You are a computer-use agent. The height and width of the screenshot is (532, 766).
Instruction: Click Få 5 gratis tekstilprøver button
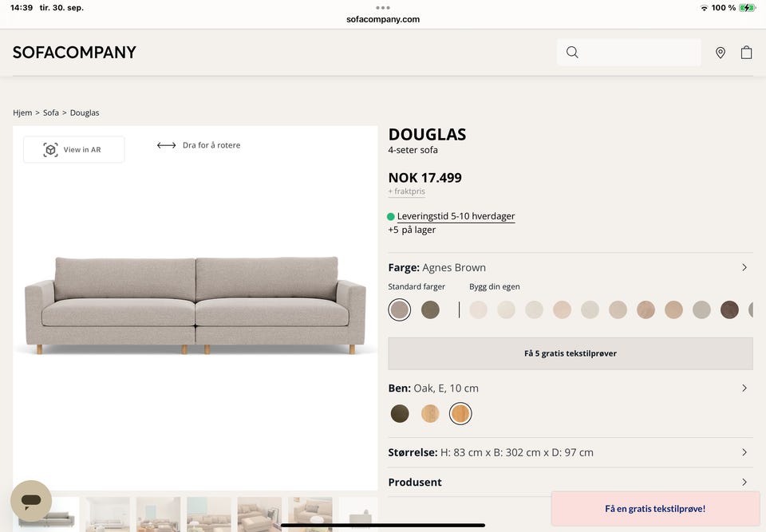(570, 353)
